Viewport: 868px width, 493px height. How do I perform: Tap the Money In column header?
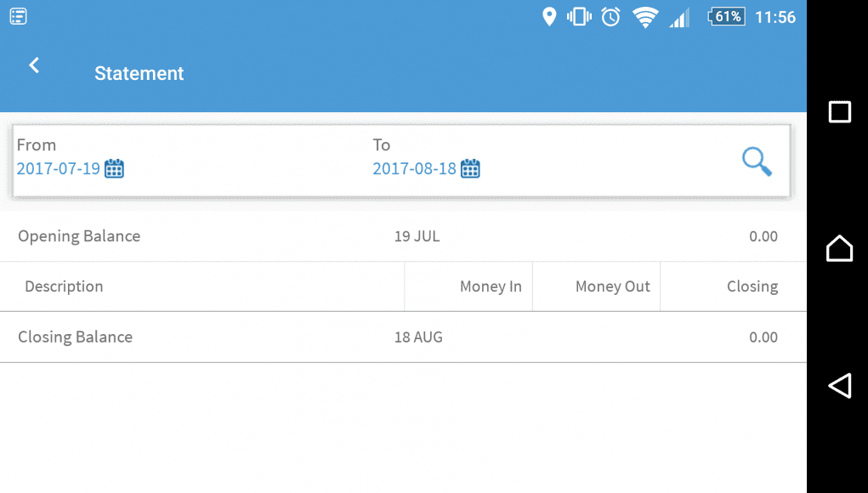(491, 286)
